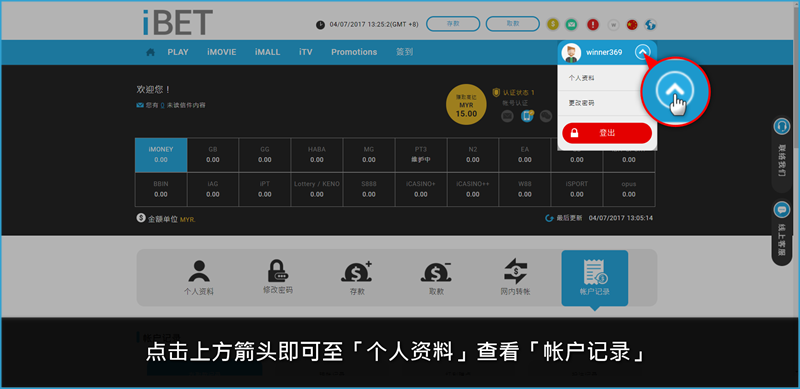Click the 取款 button in the header
Viewport: 800px width, 389px height.
coord(512,23)
